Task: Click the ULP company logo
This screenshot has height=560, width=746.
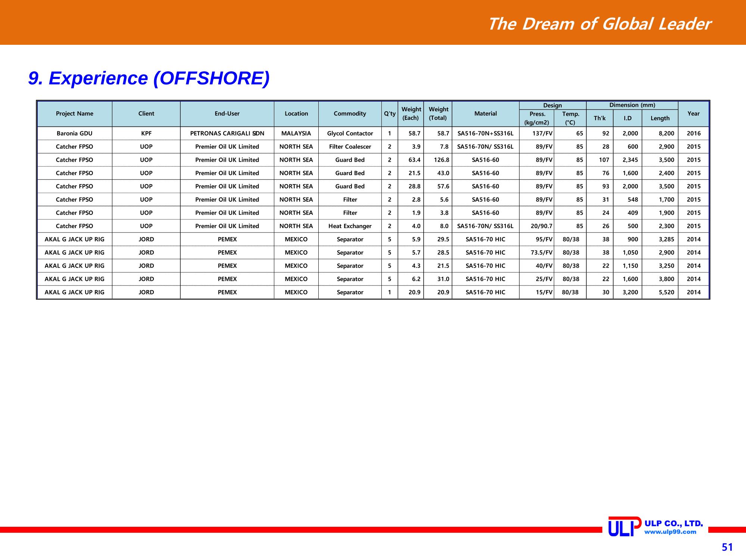Action: pos(625,526)
